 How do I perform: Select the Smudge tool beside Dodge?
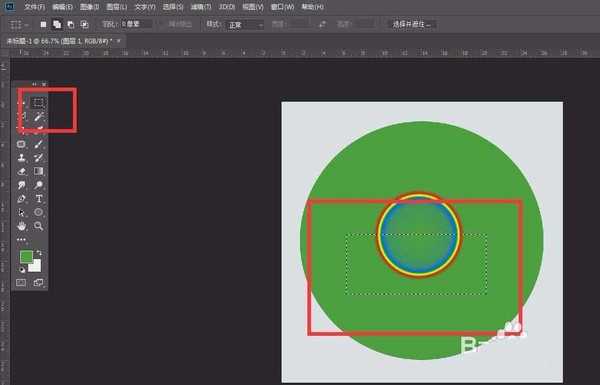click(21, 185)
